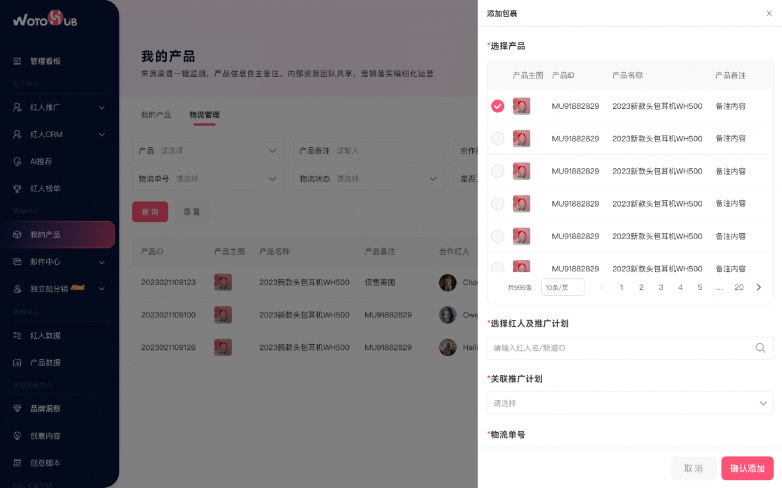Click product ID 2023021109126 in table
The width and height of the screenshot is (782, 488).
point(168,347)
